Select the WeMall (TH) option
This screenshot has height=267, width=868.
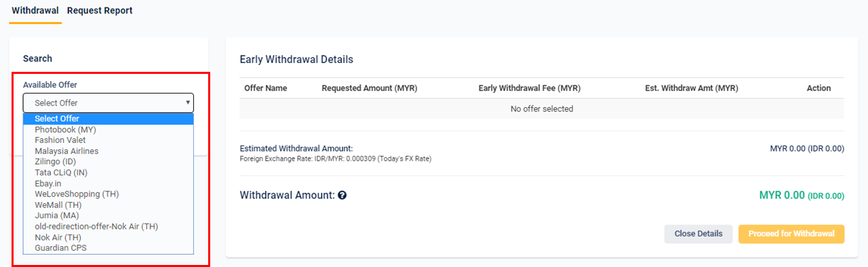(108, 205)
